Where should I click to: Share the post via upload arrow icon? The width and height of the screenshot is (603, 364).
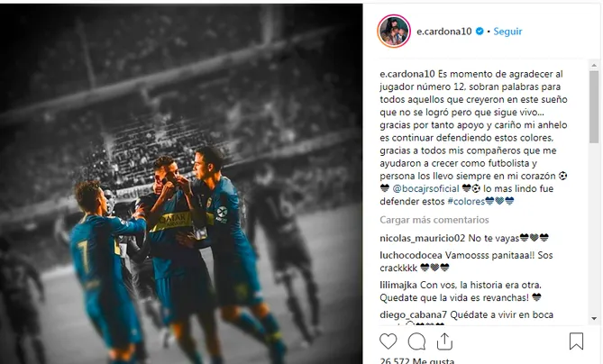[x=444, y=341]
